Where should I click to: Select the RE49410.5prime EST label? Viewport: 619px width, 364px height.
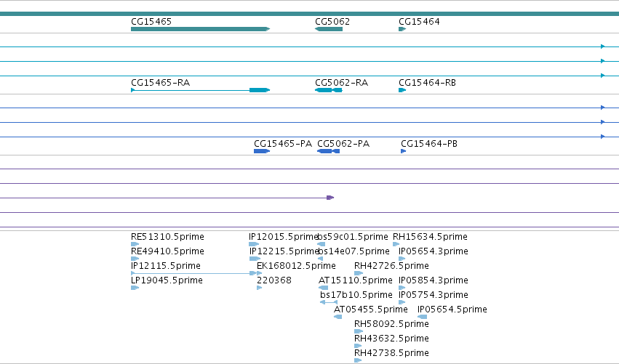pos(167,251)
